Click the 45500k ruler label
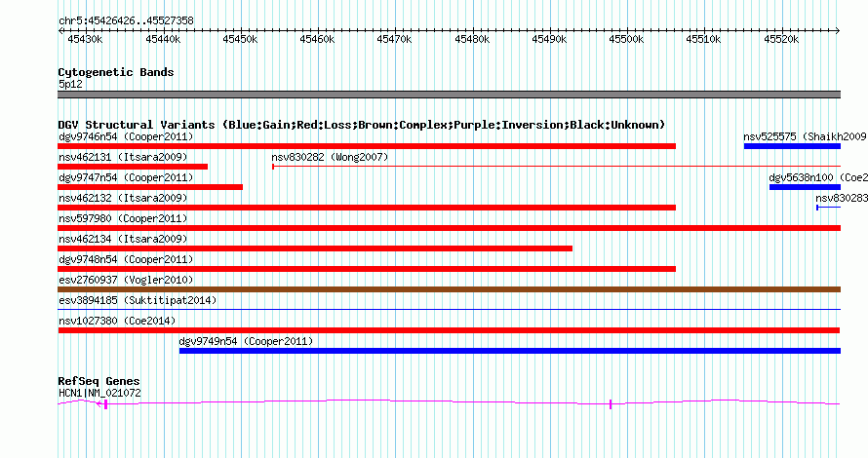868x458 pixels. point(625,39)
